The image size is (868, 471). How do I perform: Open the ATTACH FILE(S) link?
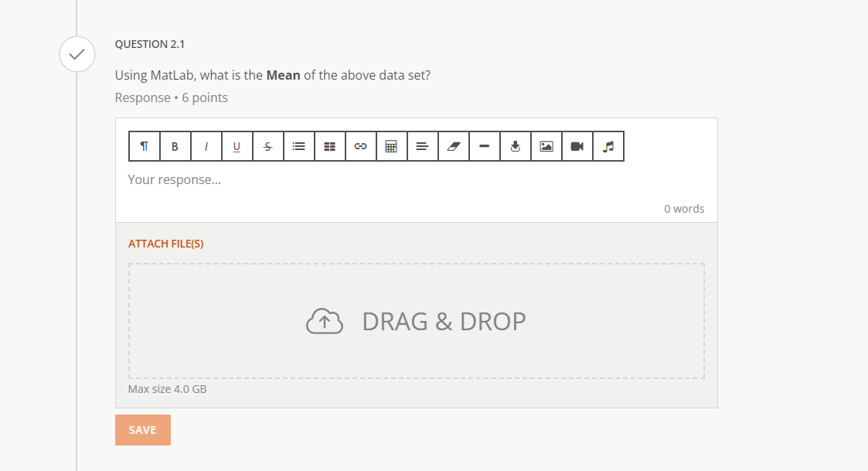[x=165, y=243]
